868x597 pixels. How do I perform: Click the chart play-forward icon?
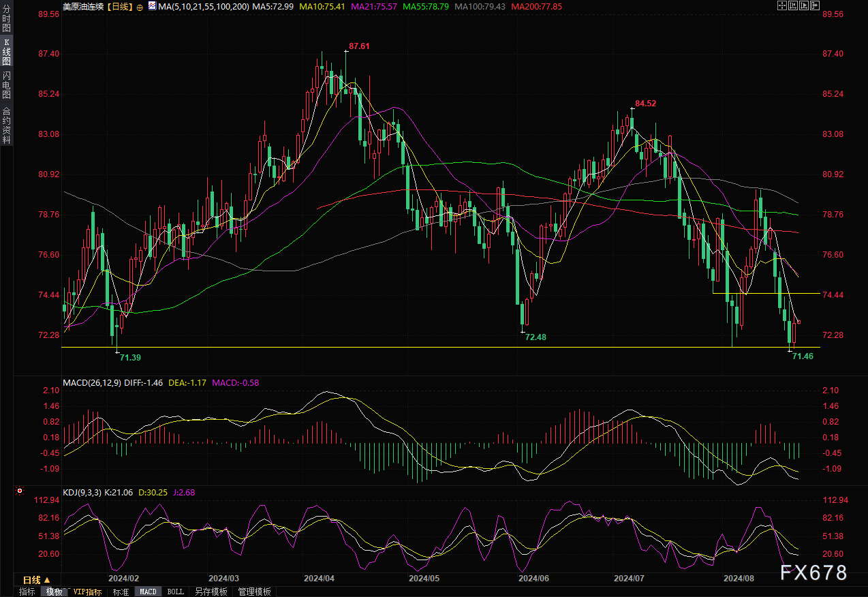804,5
